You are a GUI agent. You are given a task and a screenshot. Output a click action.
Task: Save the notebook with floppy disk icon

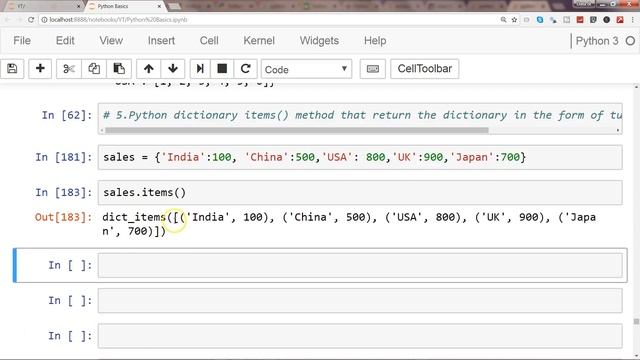coord(12,69)
